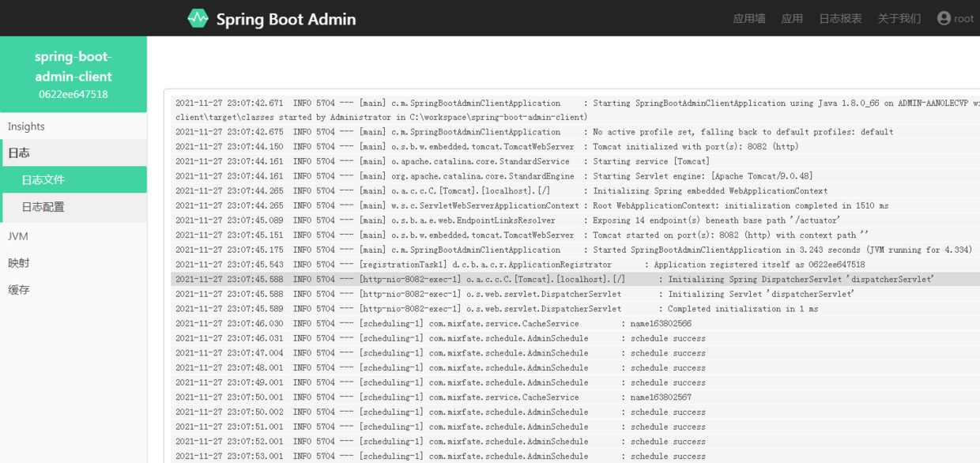Viewport: 980px width, 463px height.
Task: Select 'schedule success' line at 23:07:50.002
Action: (575, 412)
